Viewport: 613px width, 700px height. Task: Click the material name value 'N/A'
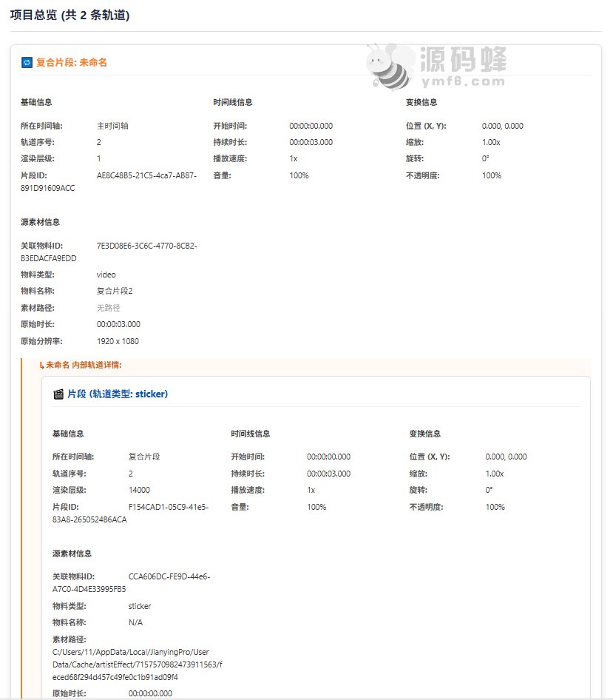coord(135,622)
